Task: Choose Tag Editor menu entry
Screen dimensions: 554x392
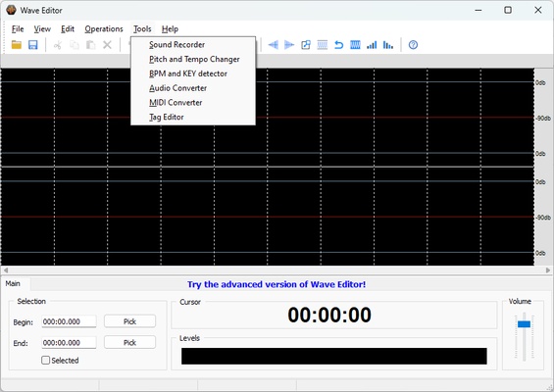Action: tap(193, 117)
